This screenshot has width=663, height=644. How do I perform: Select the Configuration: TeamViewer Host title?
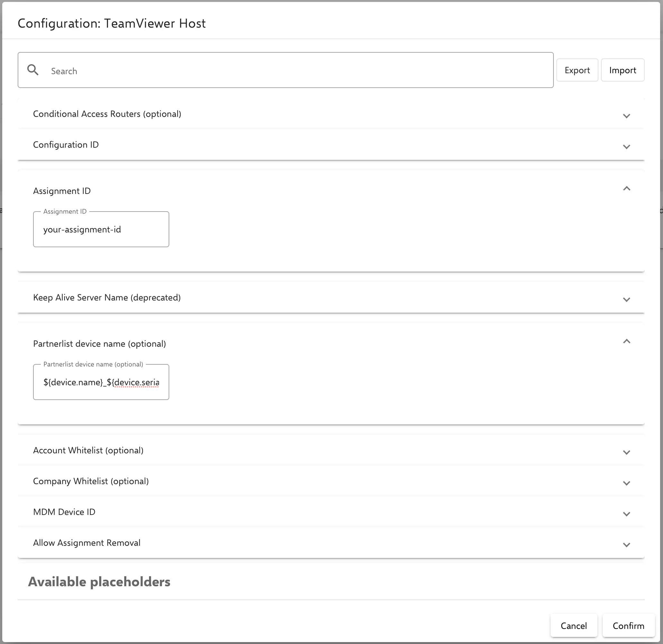tap(112, 23)
